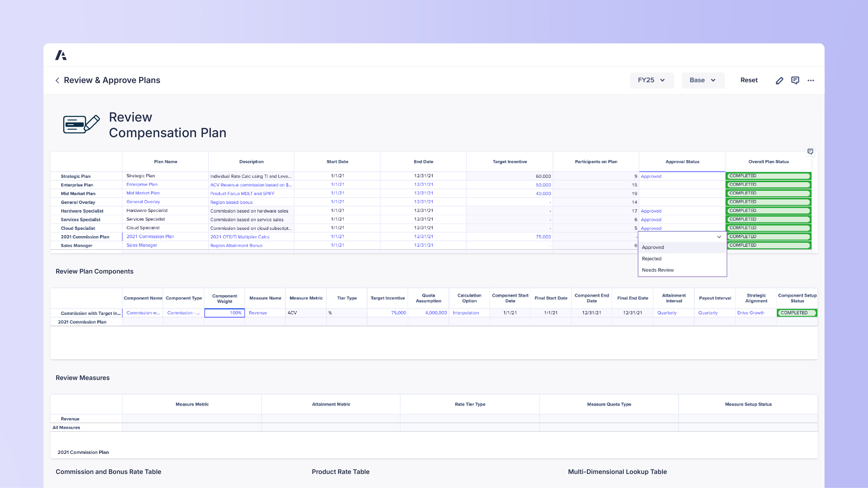Collapse the Approval Status cell dropdown arrow
The width and height of the screenshot is (868, 488).
719,237
